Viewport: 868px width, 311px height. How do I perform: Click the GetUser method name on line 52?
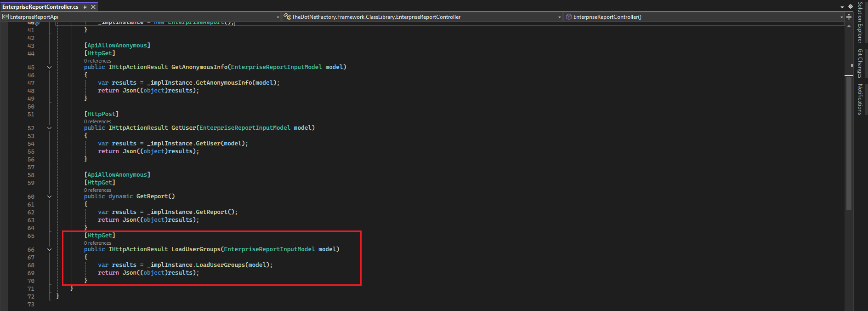[184, 128]
